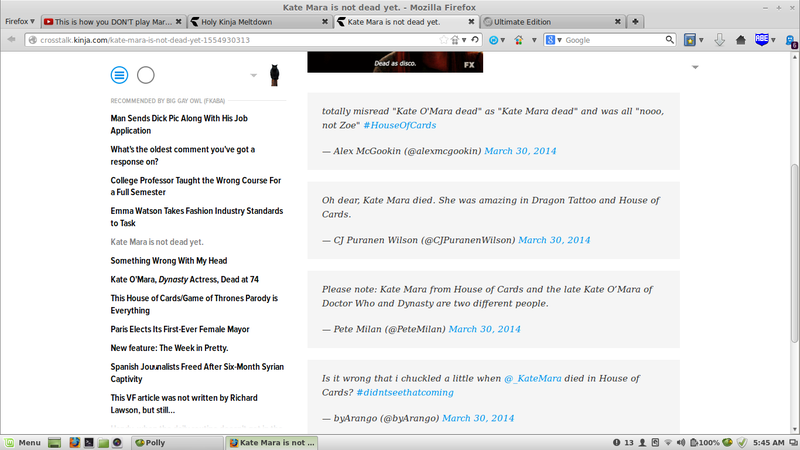Select the empty circle view icon
The image size is (800, 450).
pyautogui.click(x=145, y=75)
